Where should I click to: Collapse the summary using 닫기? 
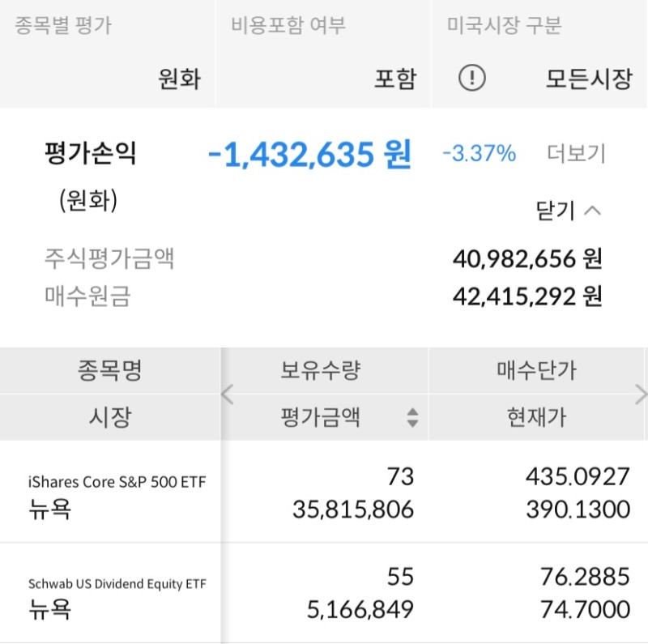click(x=568, y=211)
